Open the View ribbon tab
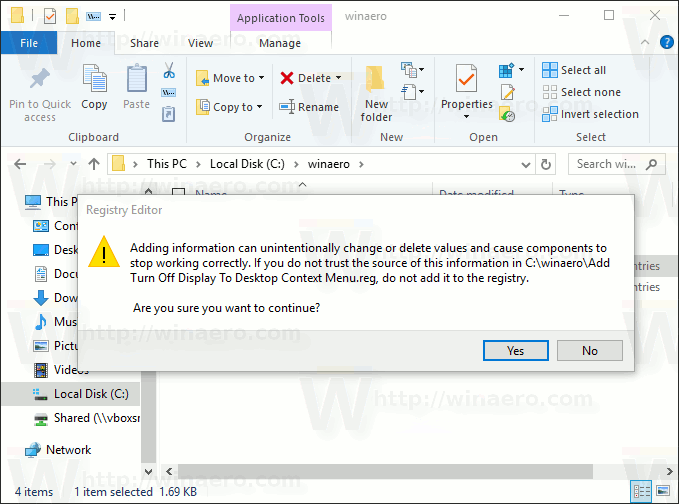The width and height of the screenshot is (679, 504). click(x=200, y=43)
